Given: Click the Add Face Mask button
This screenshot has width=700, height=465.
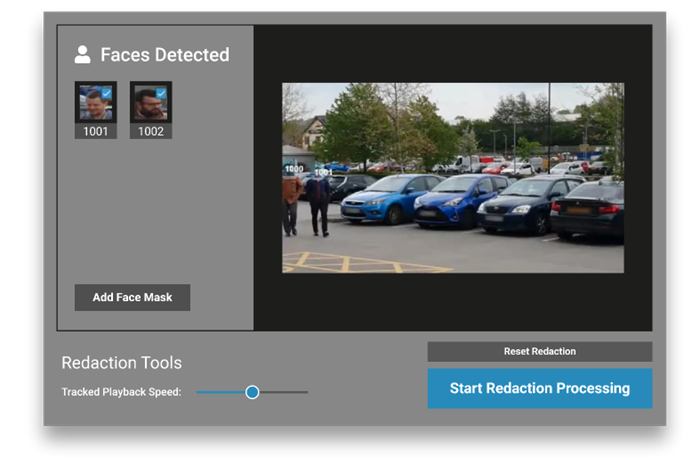Looking at the screenshot, I should pyautogui.click(x=132, y=297).
